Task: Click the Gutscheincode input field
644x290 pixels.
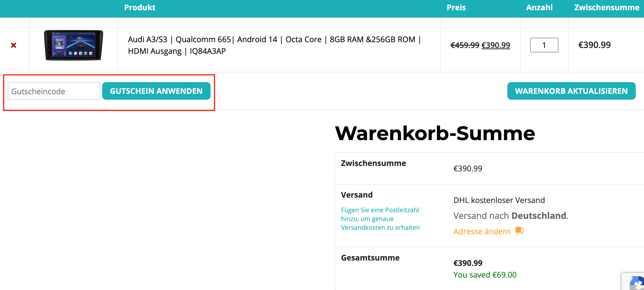Action: tap(54, 91)
